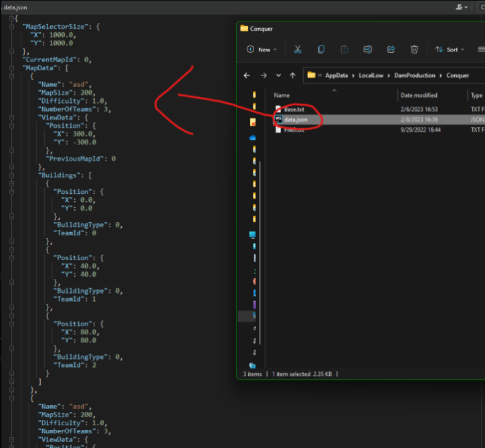Viewport: 485px width, 448px height.
Task: Click the Explorer sidebar vertical scrollbar
Action: 260,253
